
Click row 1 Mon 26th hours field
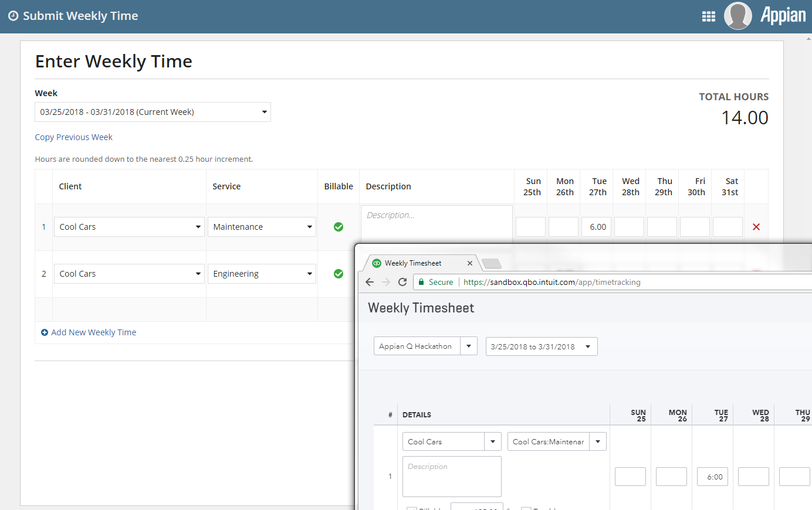click(x=563, y=227)
